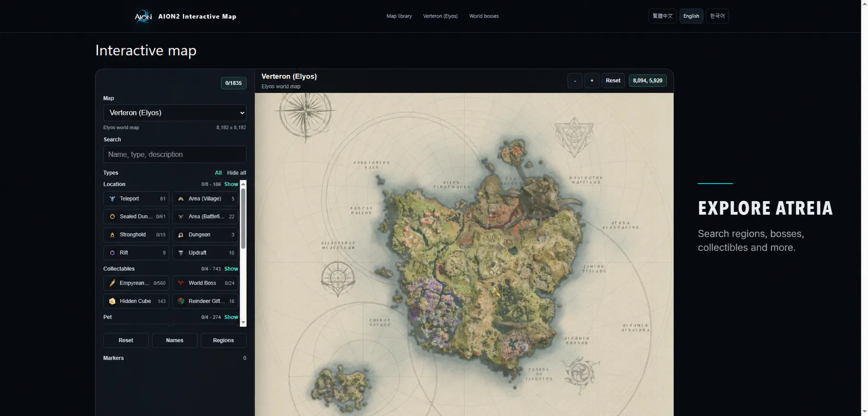Click the "Interactive map" heading
The image size is (868, 416).
[146, 50]
